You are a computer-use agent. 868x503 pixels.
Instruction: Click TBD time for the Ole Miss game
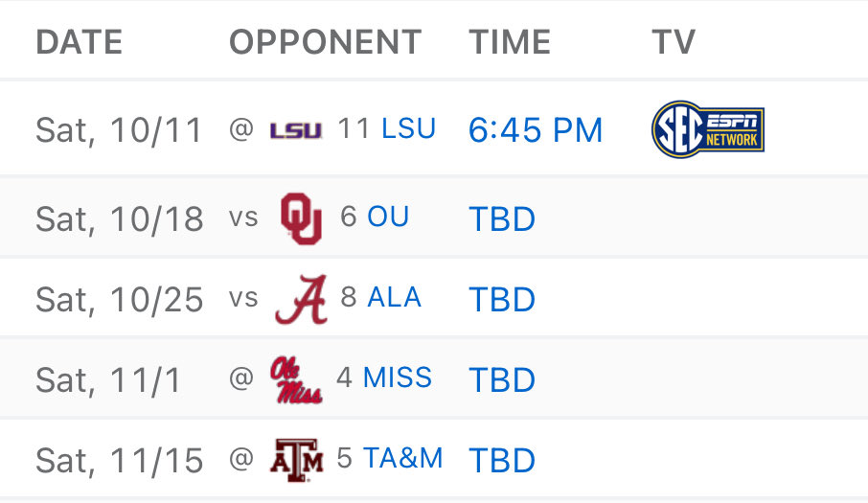click(502, 380)
